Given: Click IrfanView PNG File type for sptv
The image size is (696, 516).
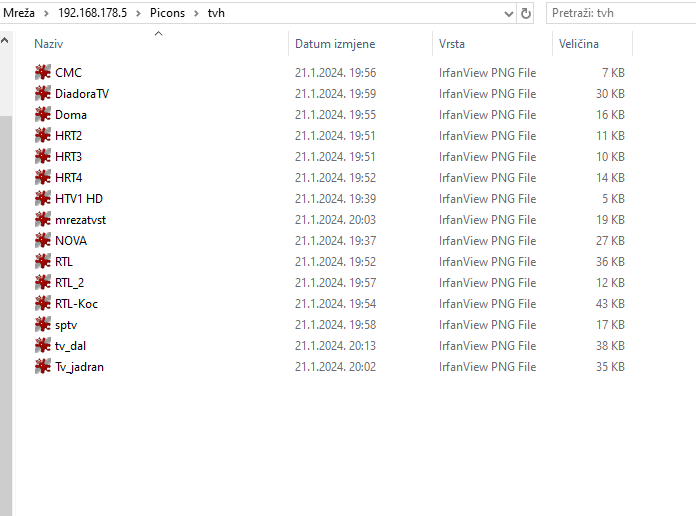Looking at the screenshot, I should (x=487, y=325).
